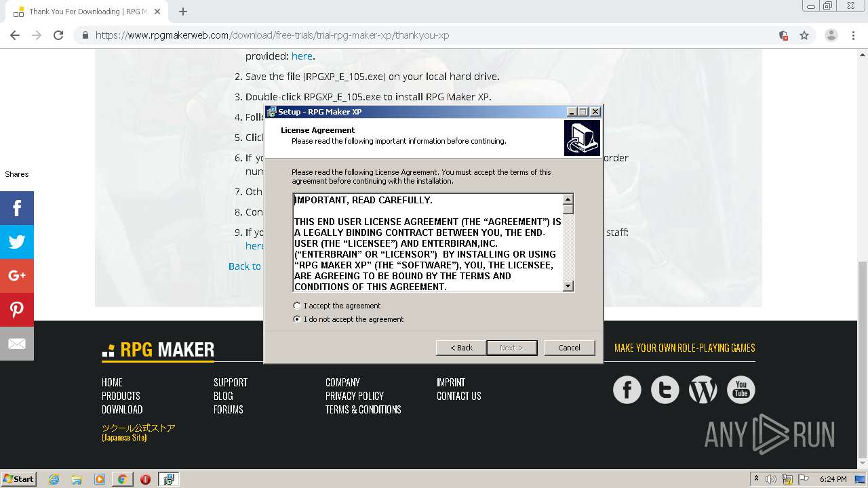868x488 pixels.
Task: Switch to Chrome taskbar icon
Action: coord(122,479)
